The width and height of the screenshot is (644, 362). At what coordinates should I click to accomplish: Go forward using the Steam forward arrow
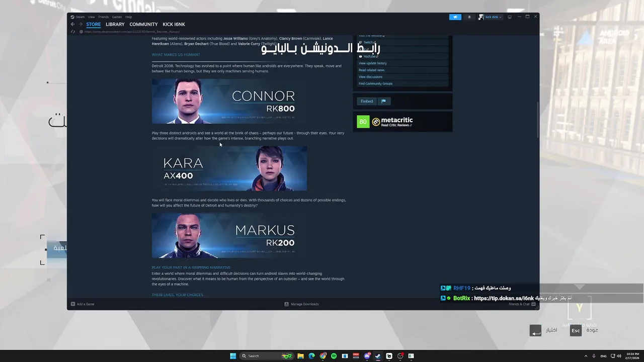click(x=80, y=24)
